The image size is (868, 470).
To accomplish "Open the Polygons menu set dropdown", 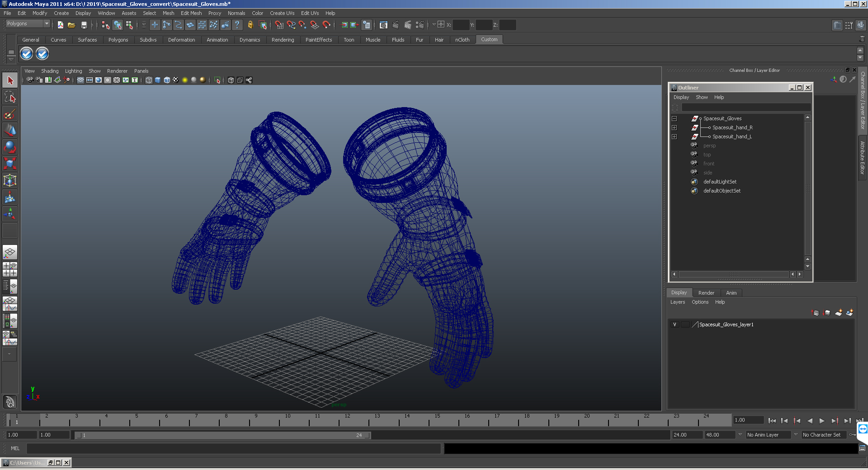I will pos(28,24).
